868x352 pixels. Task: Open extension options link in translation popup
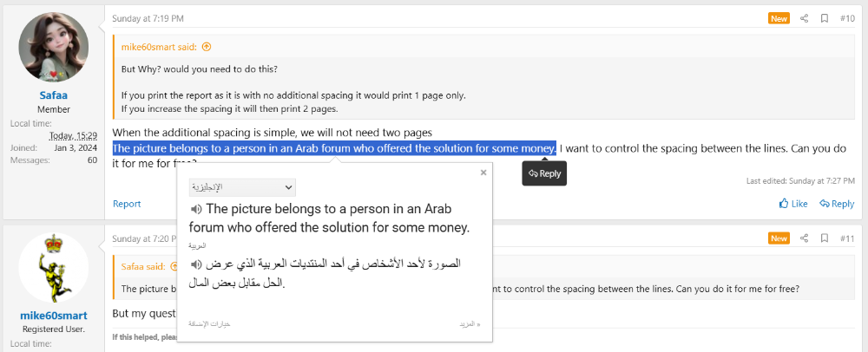(209, 323)
